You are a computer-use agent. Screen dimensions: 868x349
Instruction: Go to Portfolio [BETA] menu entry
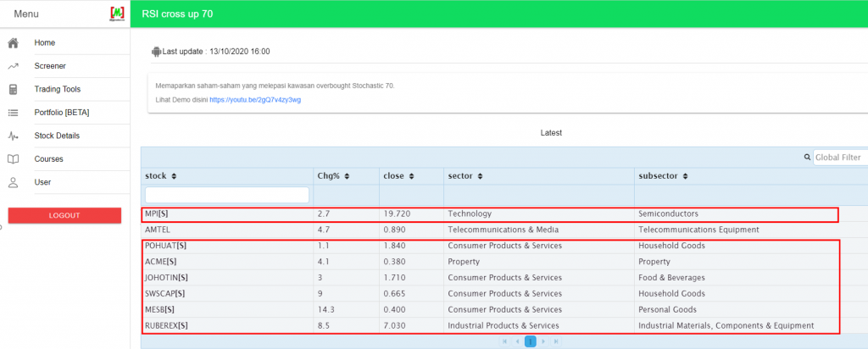pyautogui.click(x=61, y=113)
